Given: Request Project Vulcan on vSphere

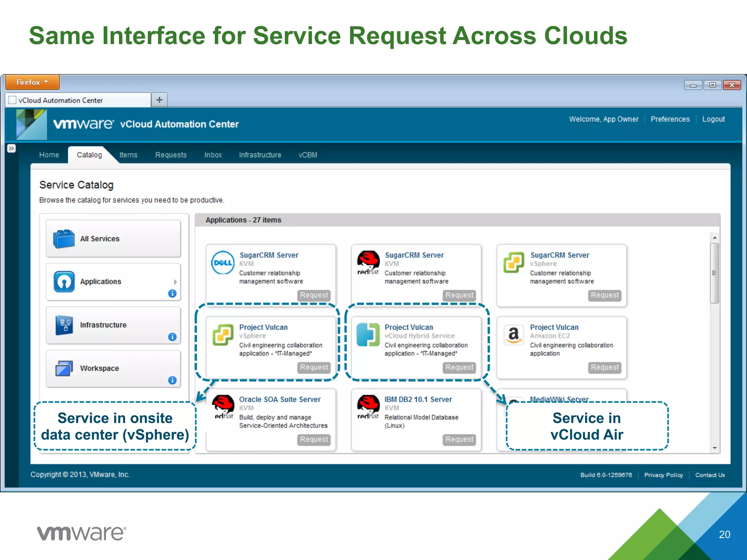Looking at the screenshot, I should [x=314, y=367].
